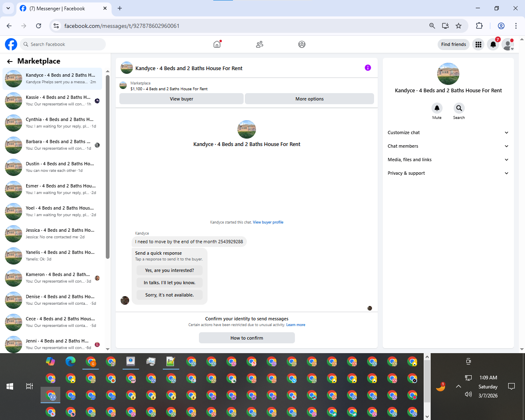Open the volume control in system tray

coord(468,394)
